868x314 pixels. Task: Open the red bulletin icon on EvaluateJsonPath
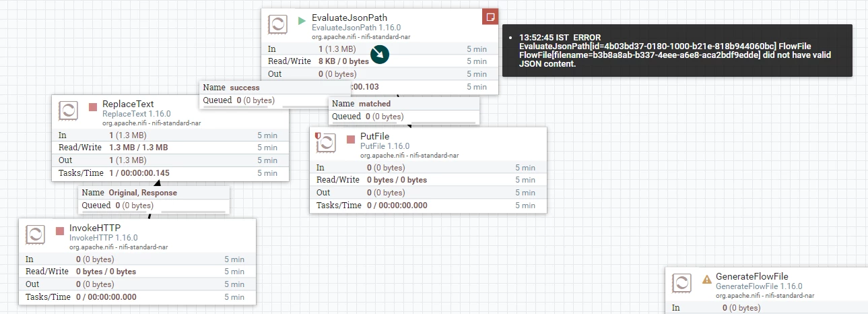tap(490, 17)
